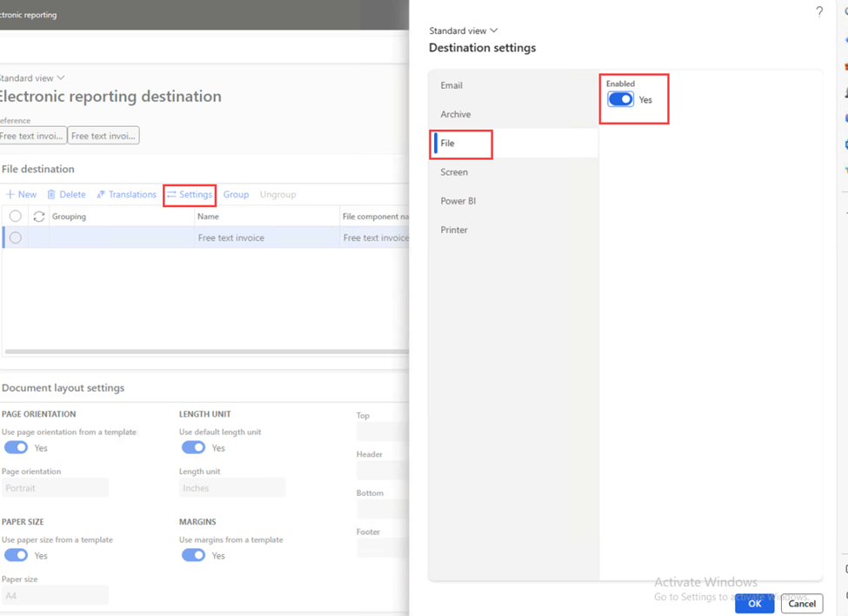Select the Archive destination tab
This screenshot has width=848, height=616.
pyautogui.click(x=455, y=114)
